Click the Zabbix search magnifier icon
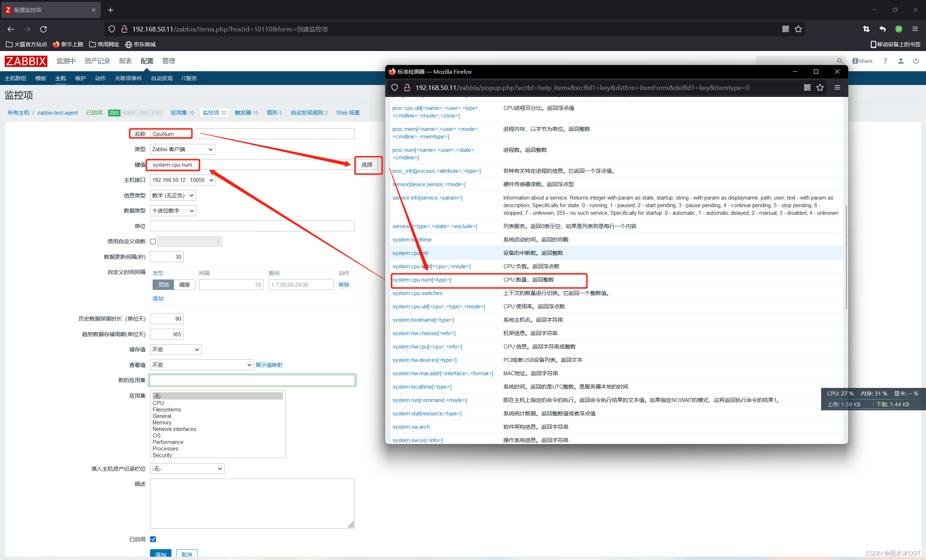 tap(840, 61)
